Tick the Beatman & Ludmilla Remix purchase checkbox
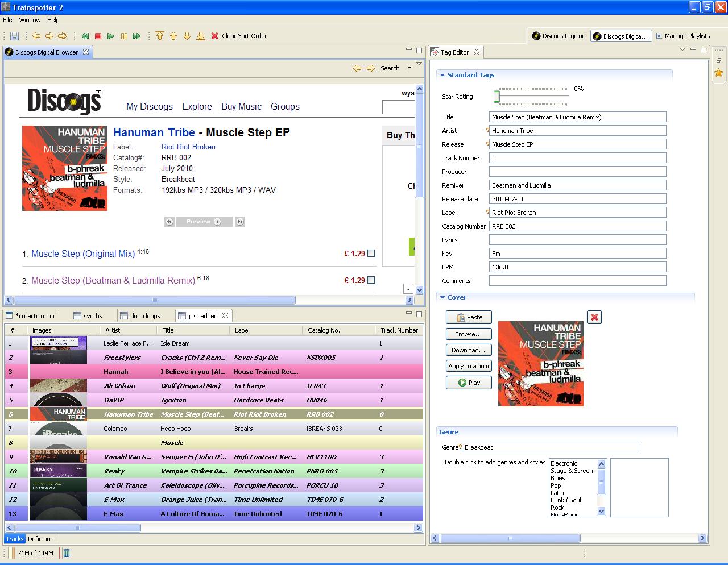Image resolution: width=728 pixels, height=565 pixels. pos(371,280)
